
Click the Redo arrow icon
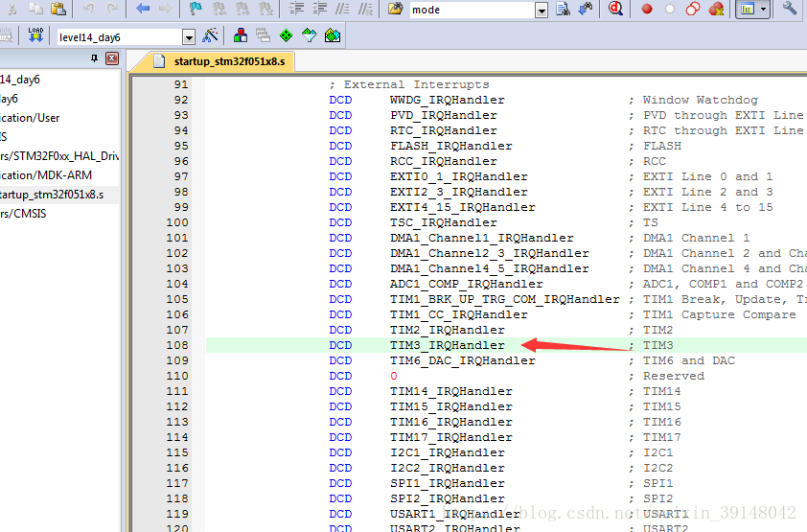click(x=112, y=9)
